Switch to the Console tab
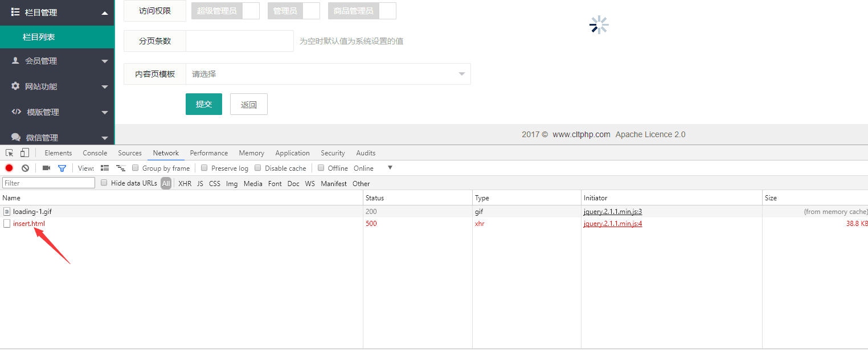The height and width of the screenshot is (350, 868). [x=95, y=153]
